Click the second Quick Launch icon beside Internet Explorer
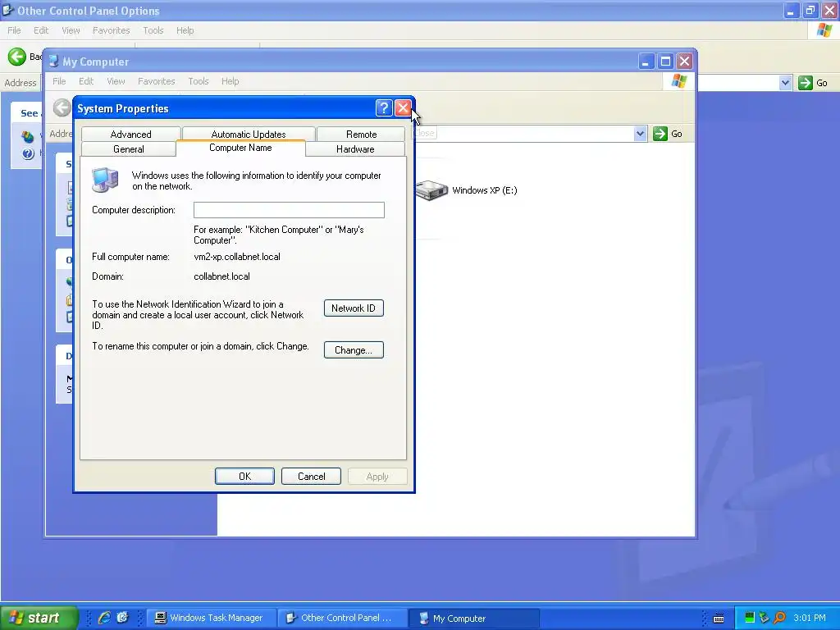The image size is (840, 630). coord(123,618)
